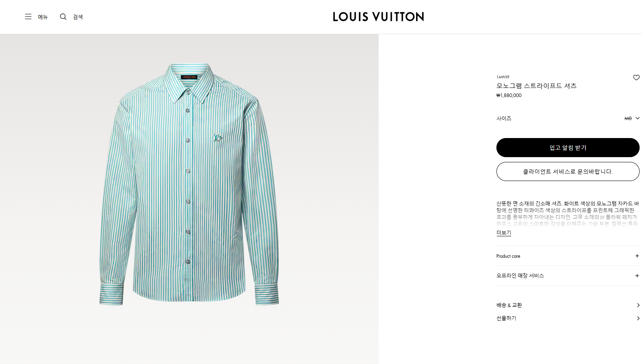This screenshot has height=364, width=642.
Task: Click the arrow icon beside 배송 & 교환
Action: point(638,305)
